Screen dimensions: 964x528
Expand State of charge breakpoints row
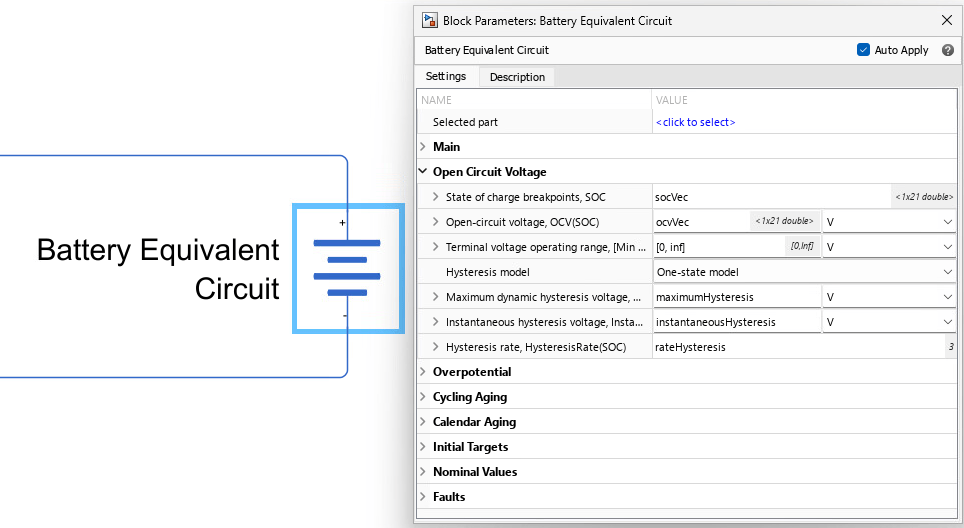[x=435, y=197]
